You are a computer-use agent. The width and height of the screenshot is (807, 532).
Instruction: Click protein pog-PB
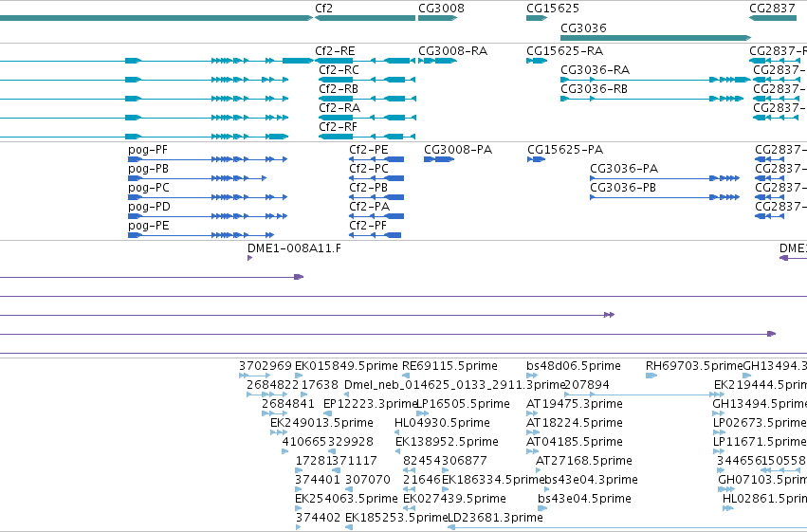pos(197,178)
